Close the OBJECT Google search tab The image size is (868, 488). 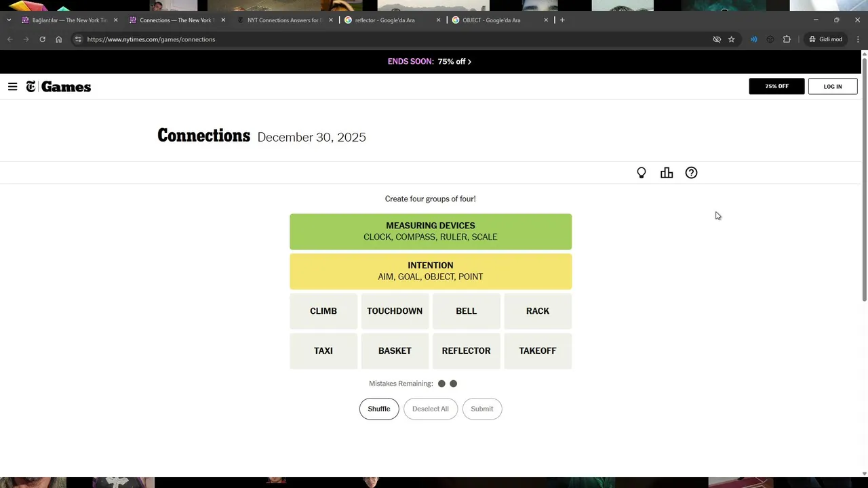click(546, 20)
